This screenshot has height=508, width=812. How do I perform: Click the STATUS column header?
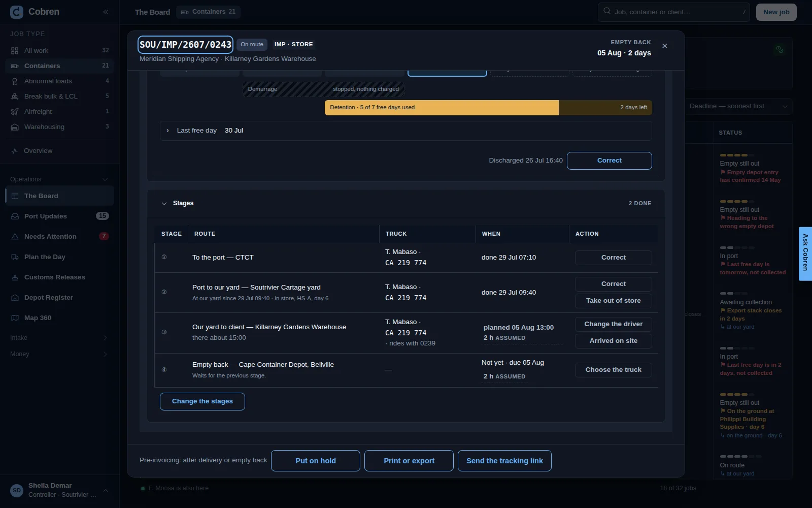pos(730,133)
